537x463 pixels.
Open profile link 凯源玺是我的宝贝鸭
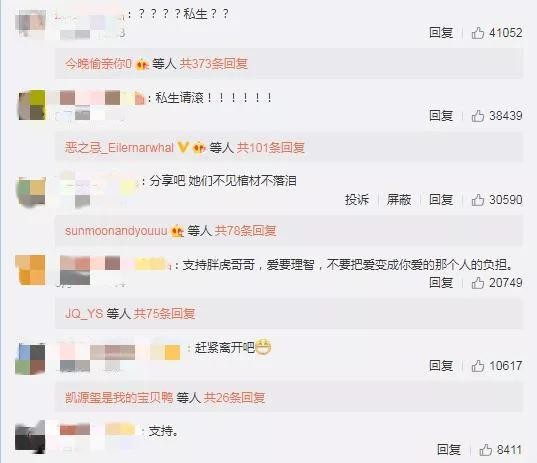(119, 398)
